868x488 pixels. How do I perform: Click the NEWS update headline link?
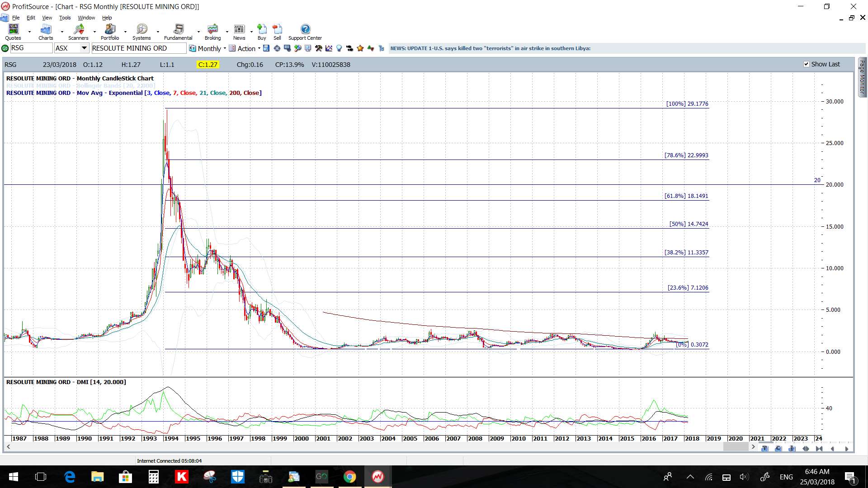pos(490,48)
